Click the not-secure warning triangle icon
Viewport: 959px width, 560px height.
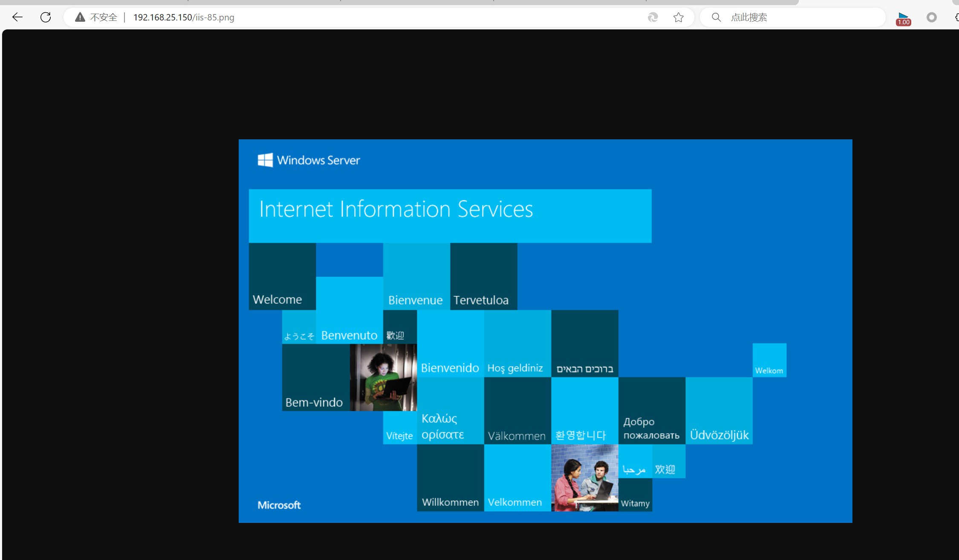[x=80, y=17]
